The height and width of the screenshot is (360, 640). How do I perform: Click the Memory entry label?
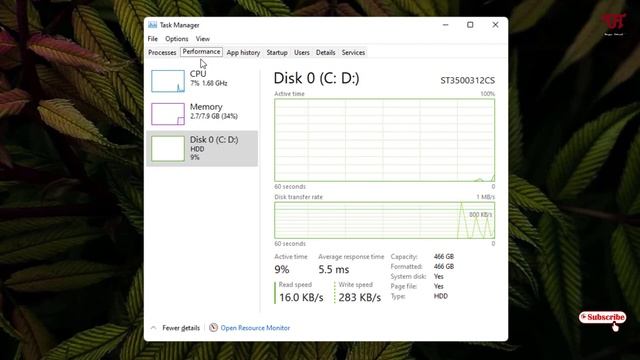tap(206, 107)
